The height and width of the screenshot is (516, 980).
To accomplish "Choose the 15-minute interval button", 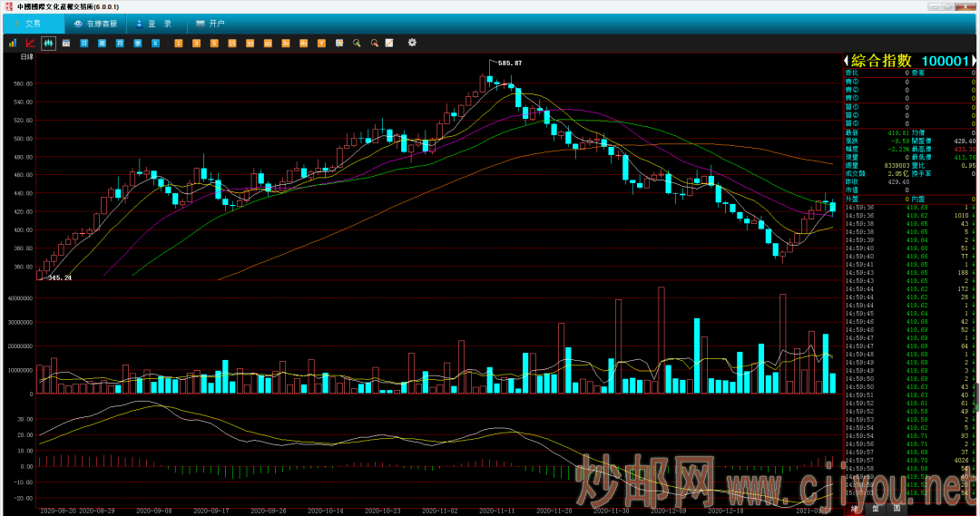I will (x=232, y=43).
